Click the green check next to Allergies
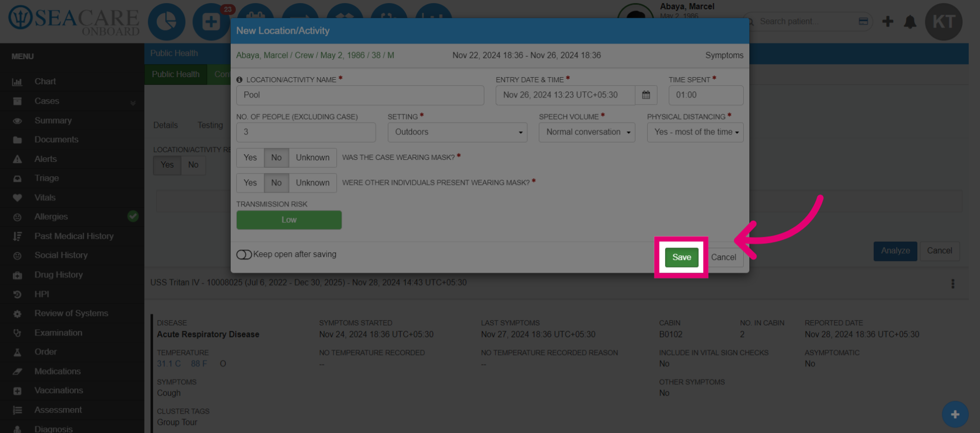The image size is (980, 433). pyautogui.click(x=133, y=216)
